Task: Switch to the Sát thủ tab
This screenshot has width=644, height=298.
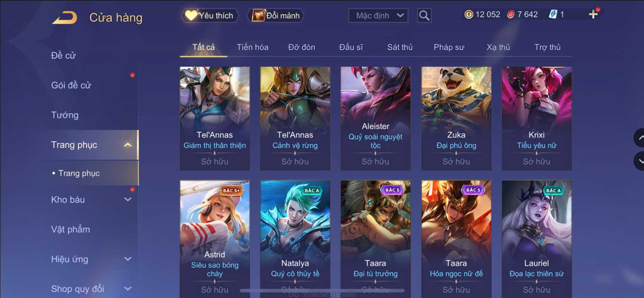Action: coord(400,47)
